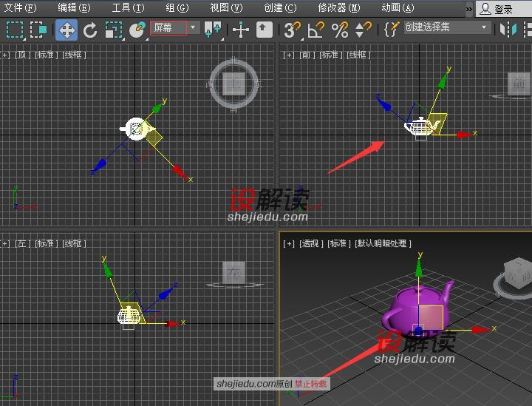The image size is (532, 406).
Task: Open the 编辑(E) menu
Action: point(74,7)
